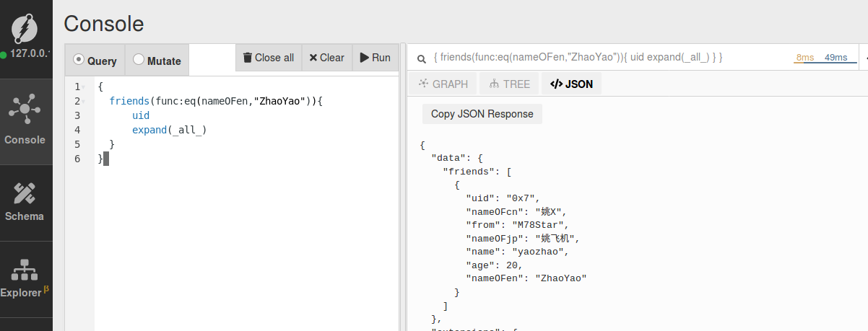Switch to the TREE tab

[x=509, y=84]
